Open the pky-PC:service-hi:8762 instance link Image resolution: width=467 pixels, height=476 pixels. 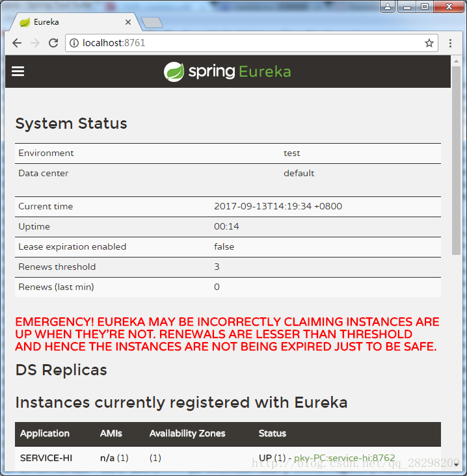[344, 458]
